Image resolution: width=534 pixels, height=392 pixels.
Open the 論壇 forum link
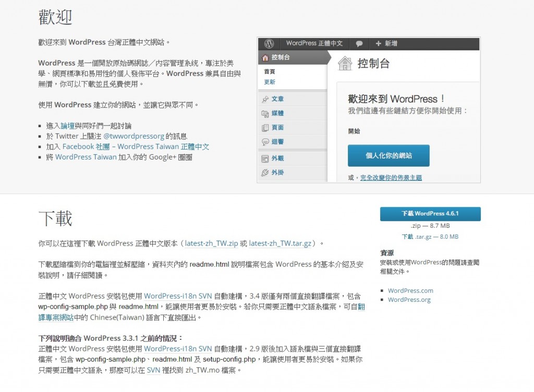[x=67, y=126]
